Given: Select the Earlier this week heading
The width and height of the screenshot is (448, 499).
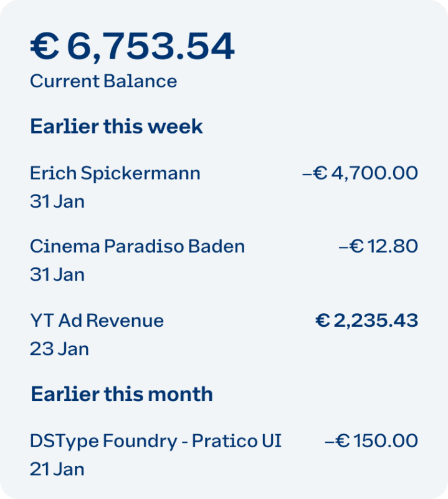Looking at the screenshot, I should pos(117,127).
